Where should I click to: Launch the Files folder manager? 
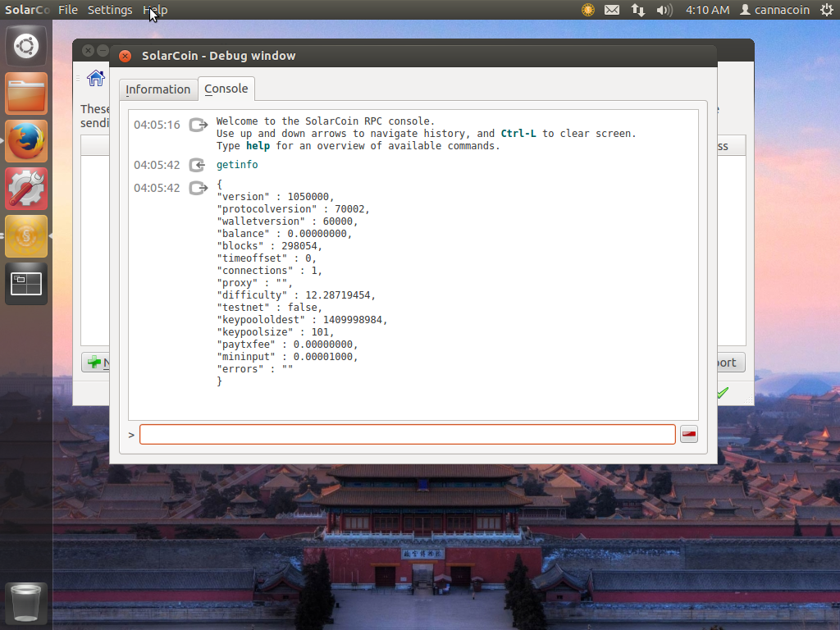click(26, 94)
